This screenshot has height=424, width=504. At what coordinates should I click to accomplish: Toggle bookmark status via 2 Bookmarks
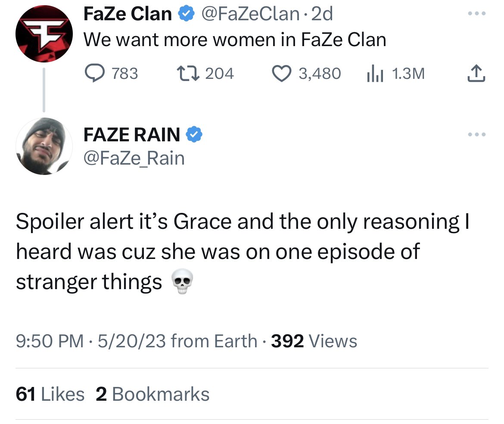[153, 393]
